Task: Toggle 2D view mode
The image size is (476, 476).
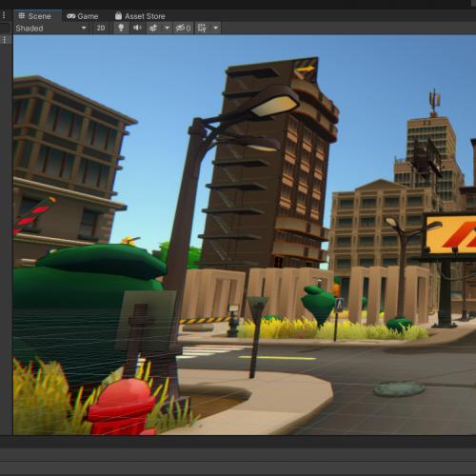Action: pyautogui.click(x=101, y=29)
